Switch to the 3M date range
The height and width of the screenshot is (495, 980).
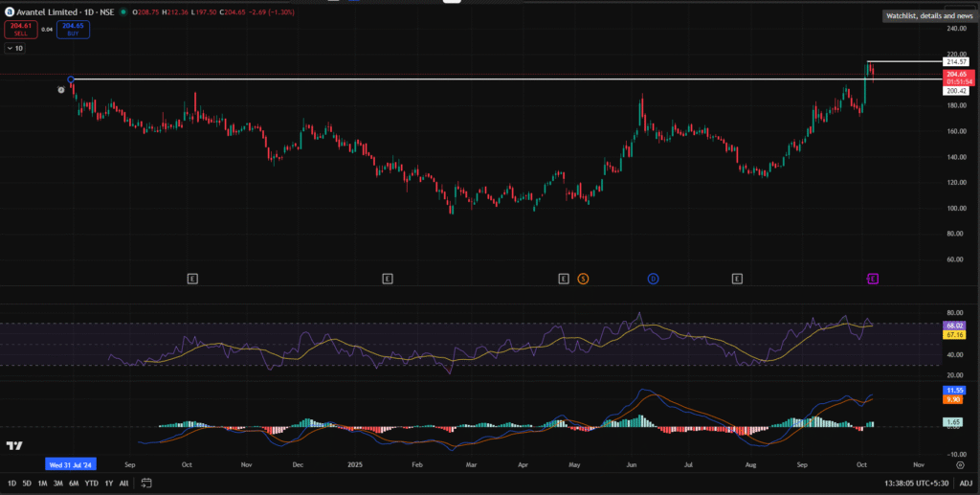tap(57, 483)
